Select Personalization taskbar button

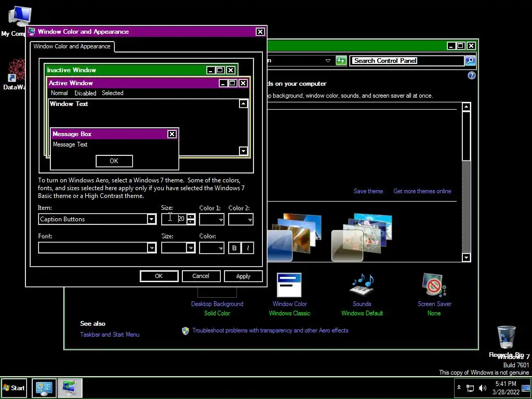[x=70, y=388]
